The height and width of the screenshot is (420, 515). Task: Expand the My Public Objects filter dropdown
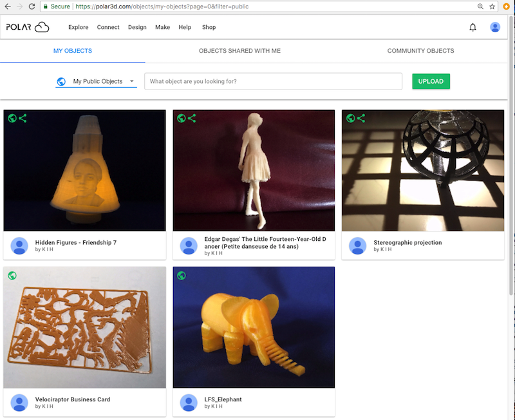(x=96, y=81)
